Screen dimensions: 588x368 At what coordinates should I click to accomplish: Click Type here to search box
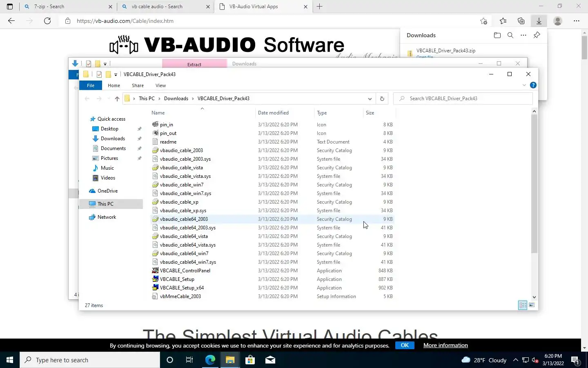(90, 360)
